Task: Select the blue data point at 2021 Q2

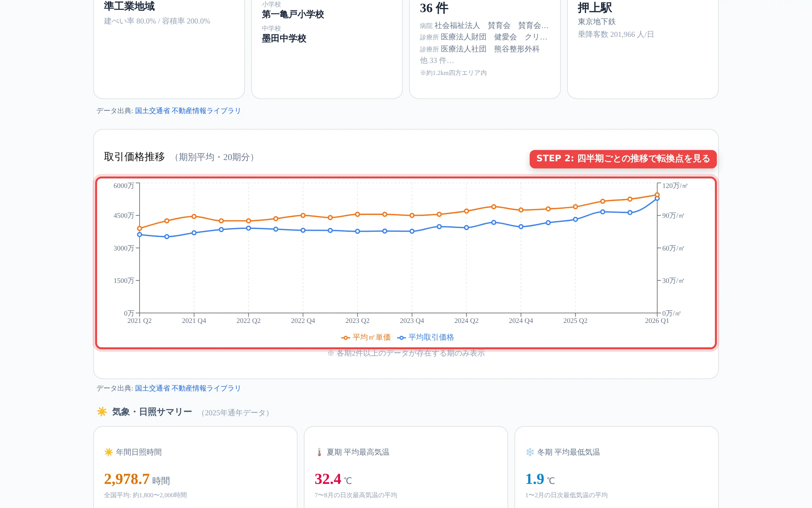Action: coord(140,235)
